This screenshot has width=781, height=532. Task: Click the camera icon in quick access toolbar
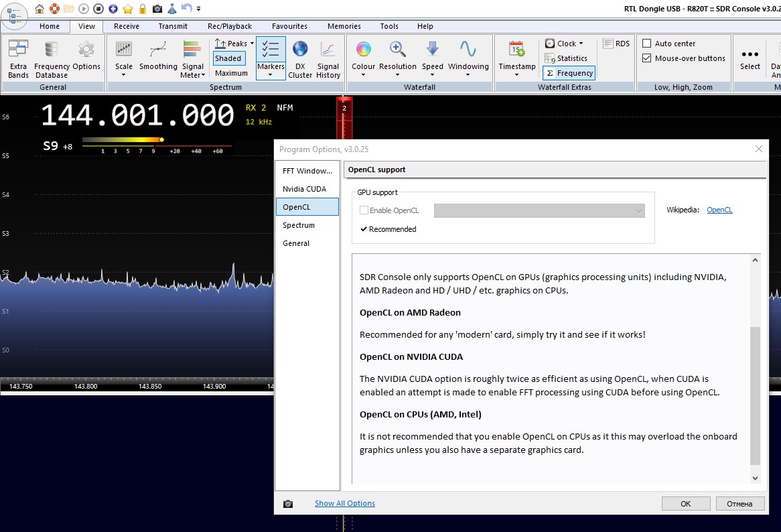click(157, 9)
